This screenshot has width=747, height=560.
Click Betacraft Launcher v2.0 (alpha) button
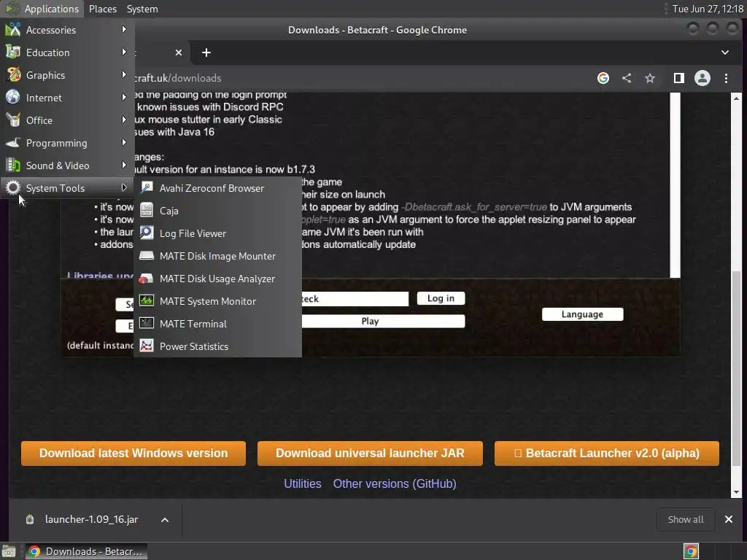click(606, 453)
